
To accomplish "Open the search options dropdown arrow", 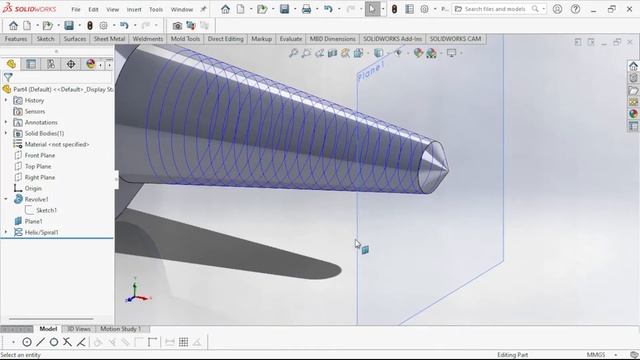I will click(x=543, y=9).
